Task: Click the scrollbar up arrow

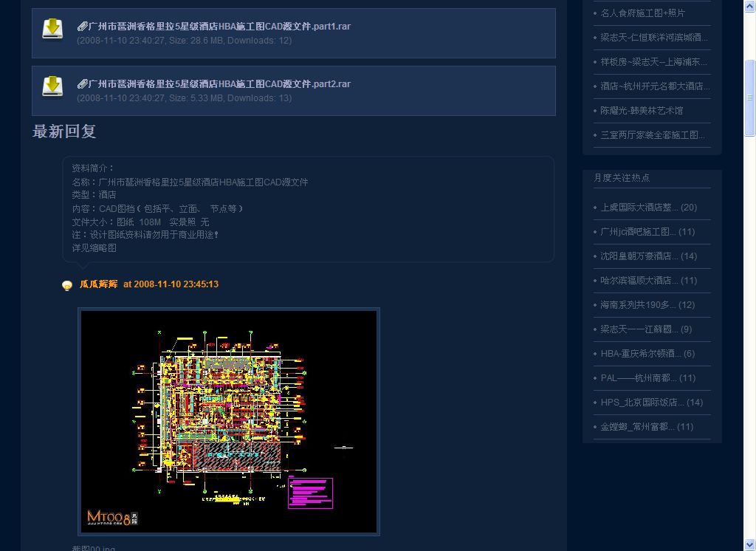Action: pyautogui.click(x=750, y=6)
